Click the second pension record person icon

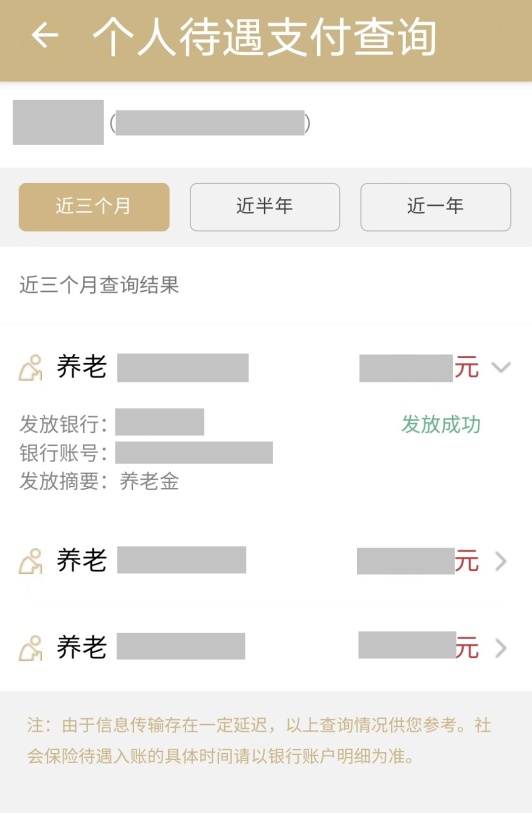tap(31, 561)
